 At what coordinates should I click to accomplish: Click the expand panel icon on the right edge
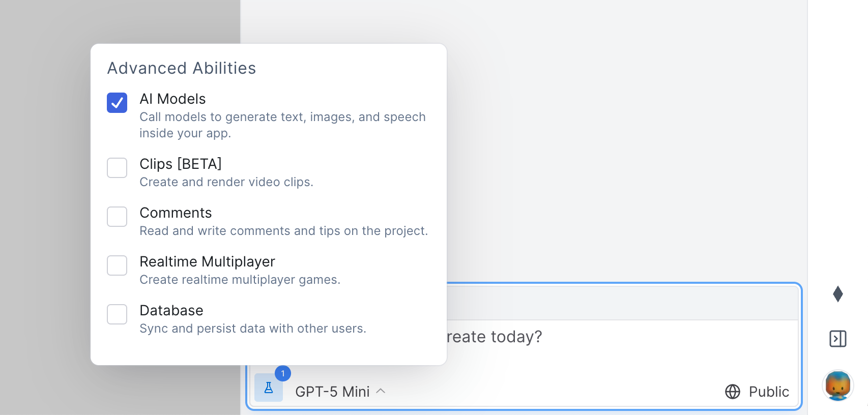(838, 339)
